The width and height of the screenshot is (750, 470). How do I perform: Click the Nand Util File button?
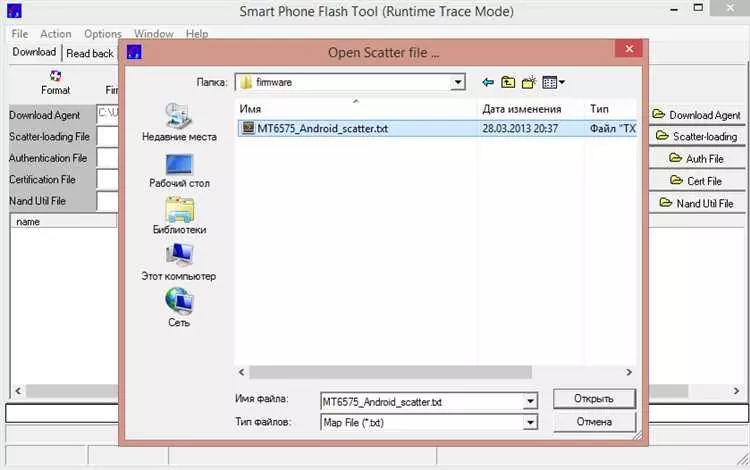point(696,203)
